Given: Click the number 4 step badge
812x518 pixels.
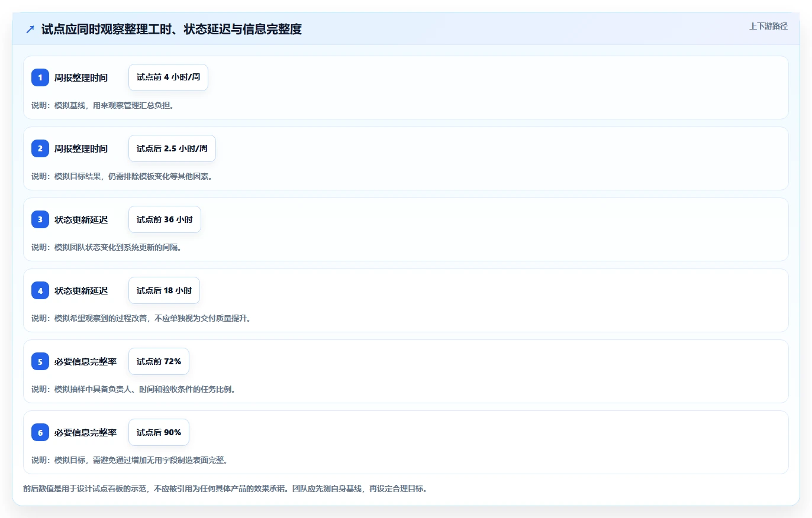Looking at the screenshot, I should (x=40, y=290).
